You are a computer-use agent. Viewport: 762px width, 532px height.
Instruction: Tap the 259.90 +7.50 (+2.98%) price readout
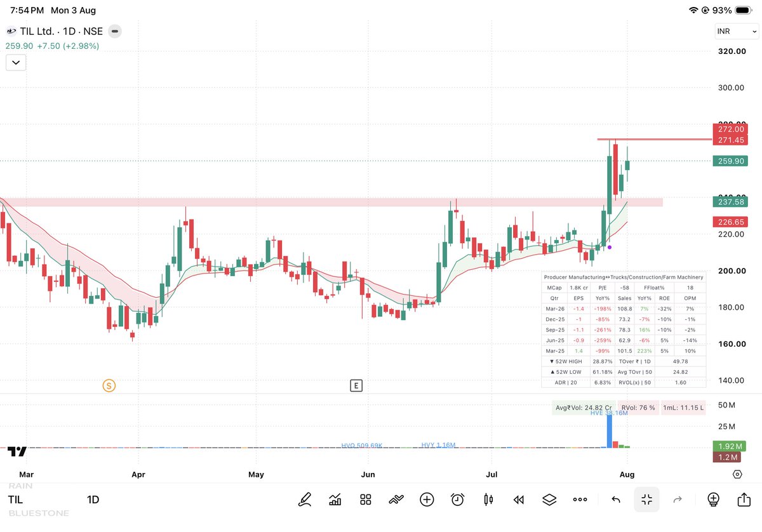tap(52, 46)
